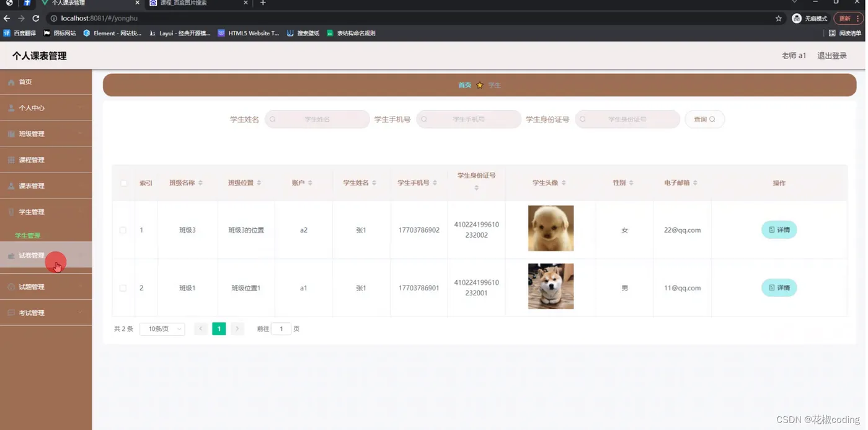Switch to the 课程_百度图片搜索 tab

point(198,3)
